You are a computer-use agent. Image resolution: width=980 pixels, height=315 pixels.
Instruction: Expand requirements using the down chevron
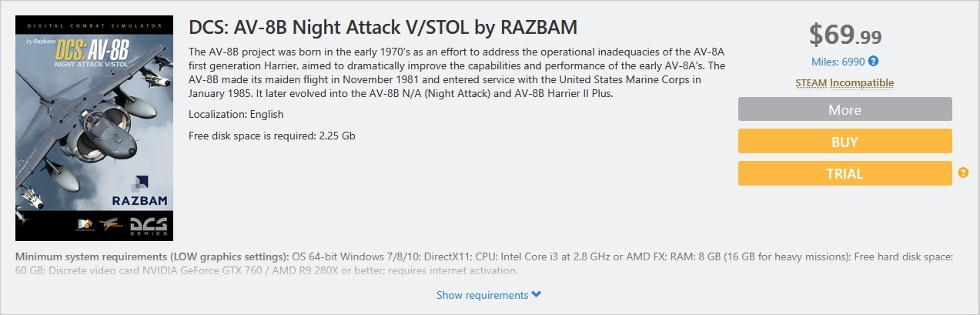537,295
